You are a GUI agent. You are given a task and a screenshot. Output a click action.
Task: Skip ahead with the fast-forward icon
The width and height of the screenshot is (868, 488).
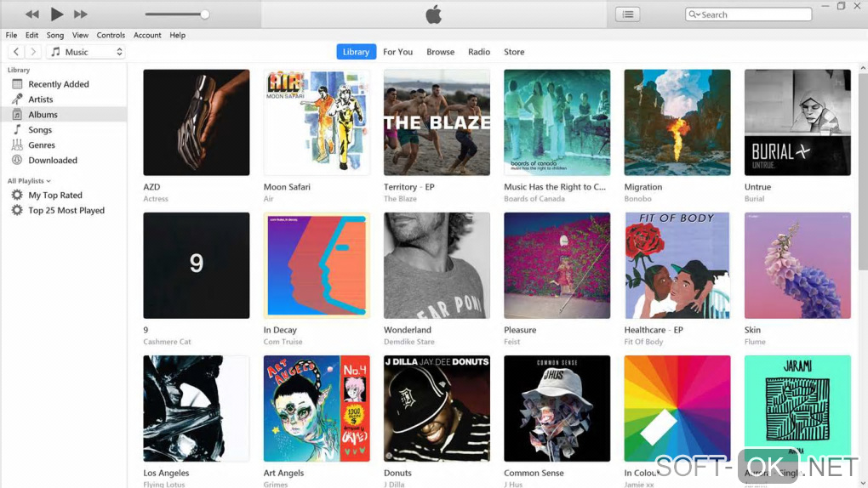pyautogui.click(x=81, y=14)
